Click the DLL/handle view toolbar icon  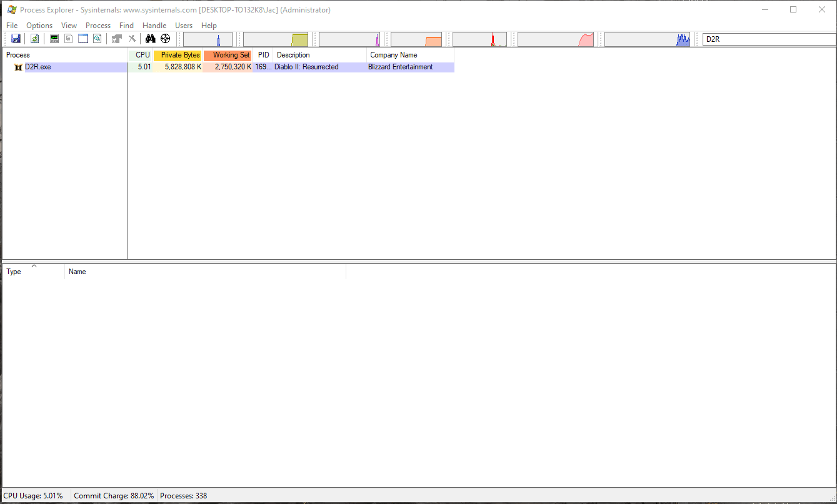[98, 39]
